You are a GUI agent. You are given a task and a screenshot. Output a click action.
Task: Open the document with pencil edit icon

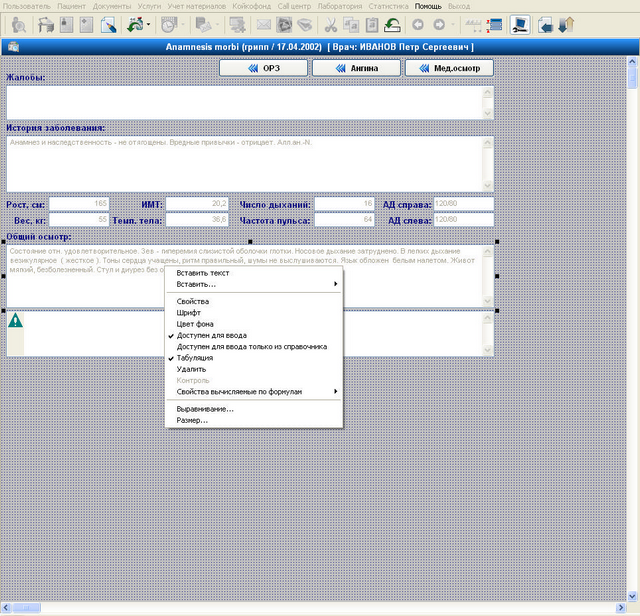point(109,25)
